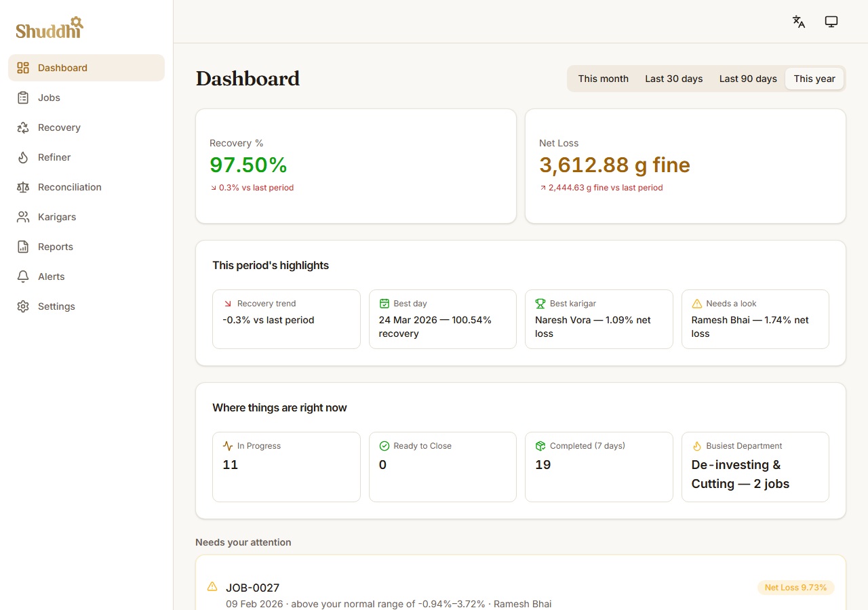868x610 pixels.
Task: Click the JOB-0027 warning triangle icon
Action: 212,586
